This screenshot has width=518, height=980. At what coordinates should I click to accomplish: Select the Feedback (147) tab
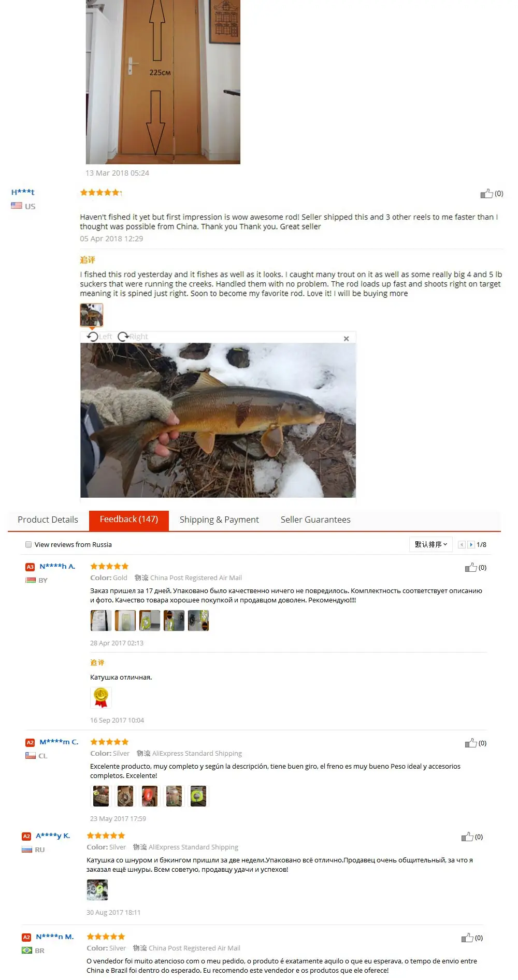[x=129, y=520]
